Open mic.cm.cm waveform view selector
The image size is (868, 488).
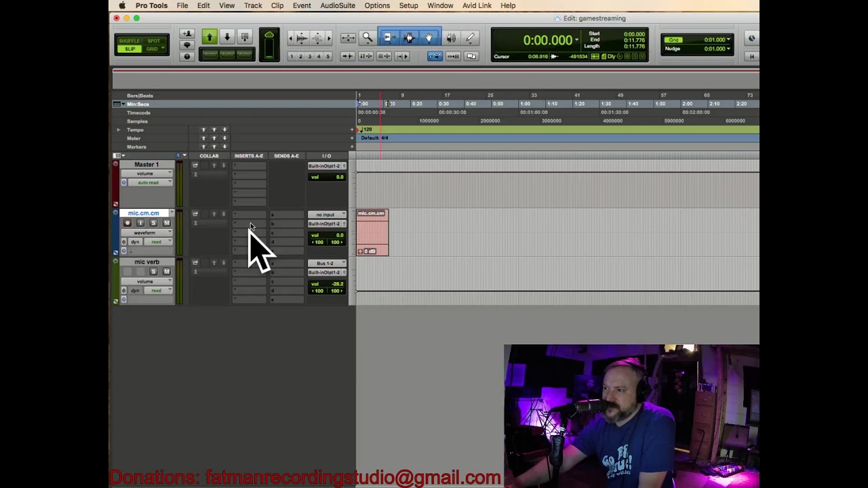tap(146, 232)
